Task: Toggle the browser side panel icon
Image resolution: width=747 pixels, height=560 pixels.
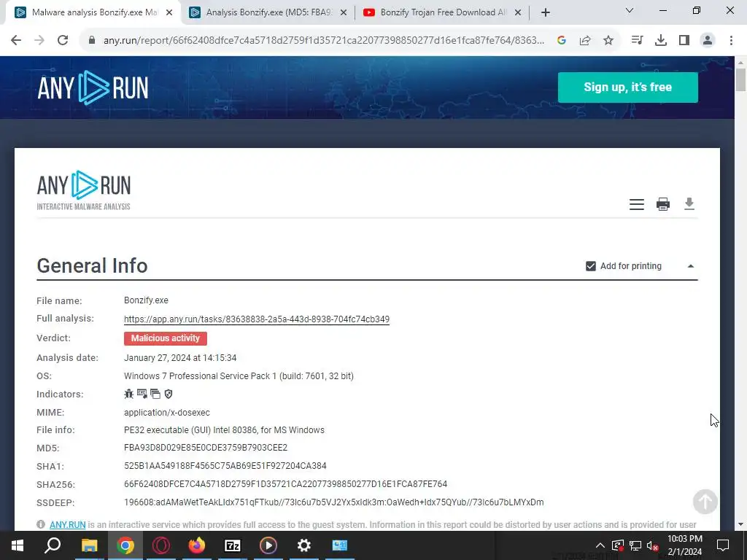Action: coord(684,41)
